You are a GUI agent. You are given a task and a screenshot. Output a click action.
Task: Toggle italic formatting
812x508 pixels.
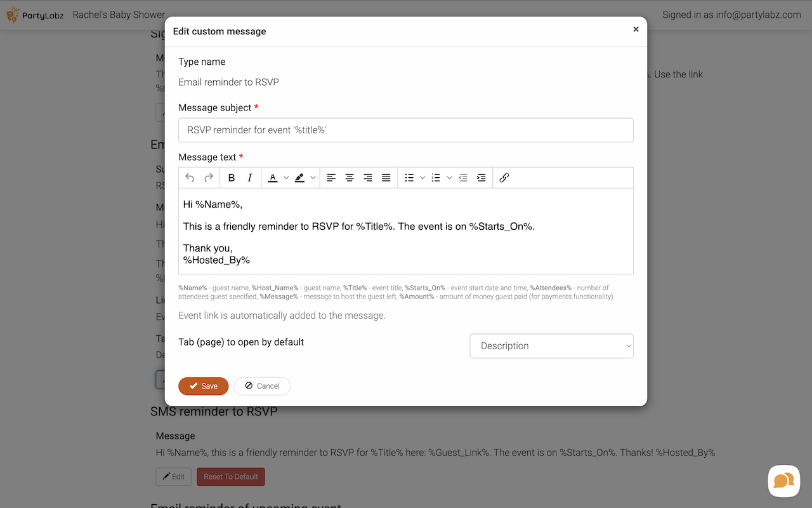click(x=250, y=178)
